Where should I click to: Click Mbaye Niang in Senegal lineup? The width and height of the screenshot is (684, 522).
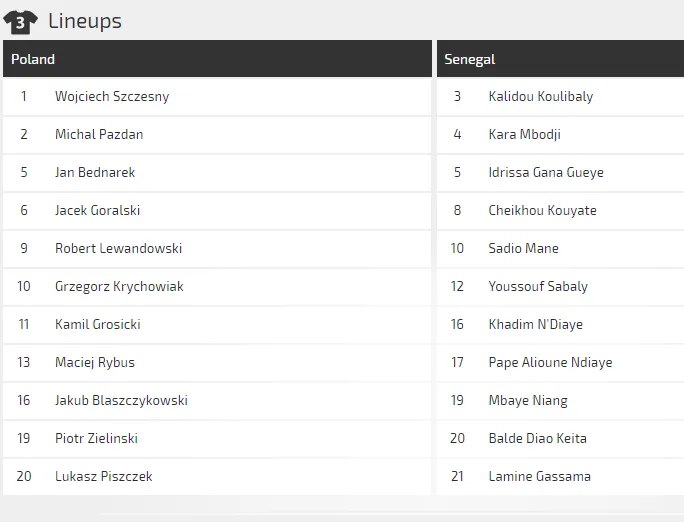pyautogui.click(x=528, y=401)
